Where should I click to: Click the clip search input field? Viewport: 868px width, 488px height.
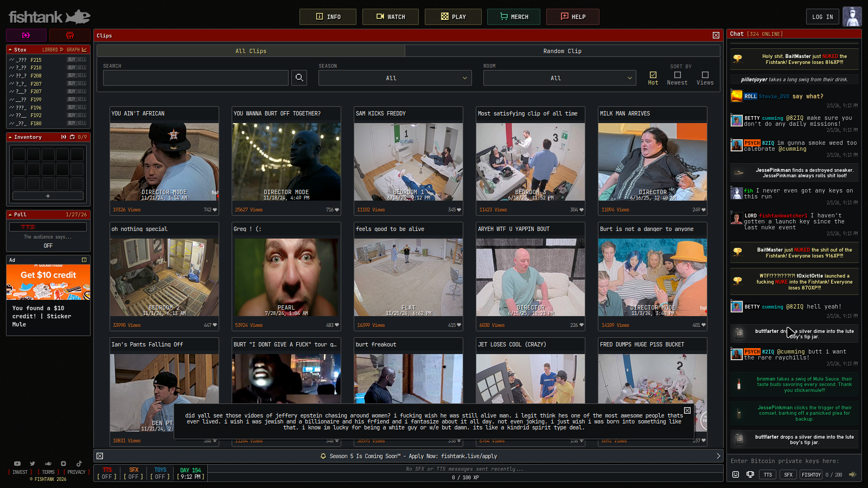pos(196,78)
